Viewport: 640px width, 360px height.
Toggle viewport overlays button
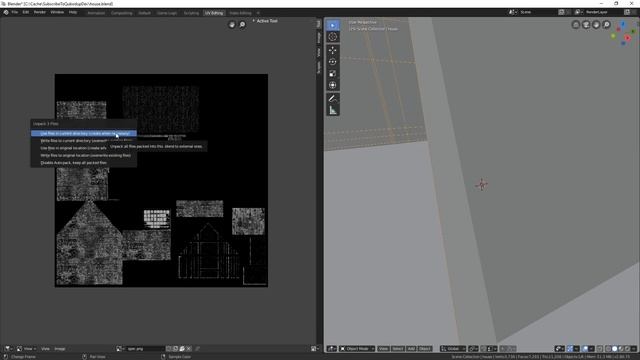tap(585, 349)
